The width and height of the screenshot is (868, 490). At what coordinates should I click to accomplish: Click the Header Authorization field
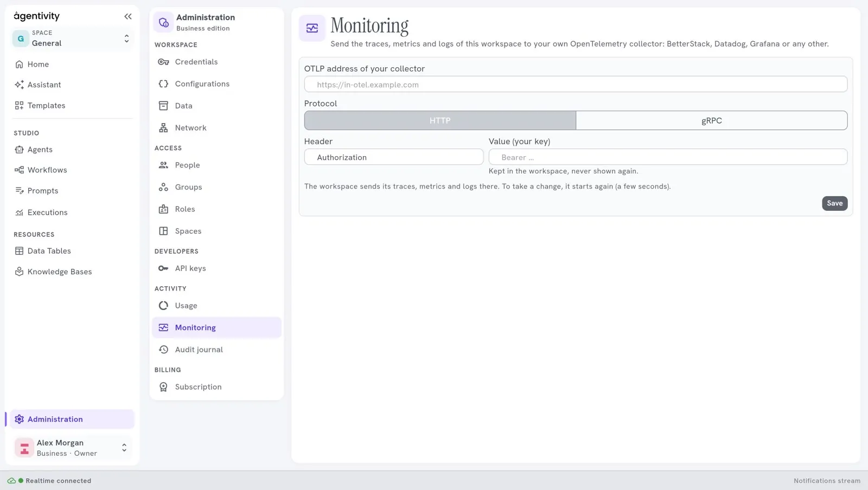point(394,157)
